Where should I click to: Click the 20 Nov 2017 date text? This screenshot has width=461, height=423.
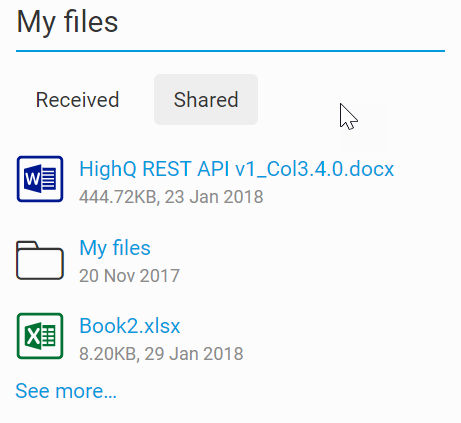(129, 276)
